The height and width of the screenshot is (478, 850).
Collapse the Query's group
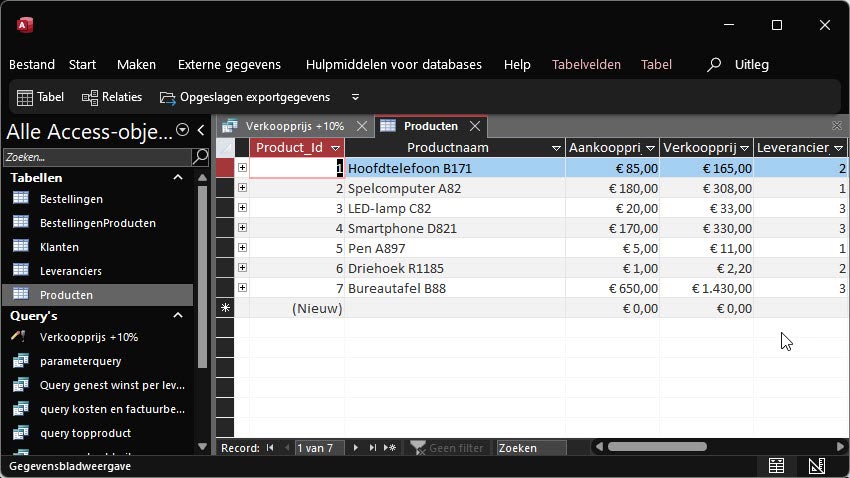pyautogui.click(x=178, y=315)
